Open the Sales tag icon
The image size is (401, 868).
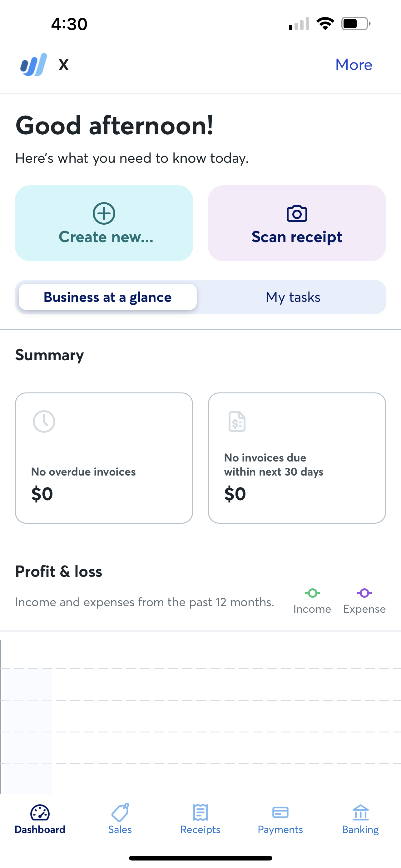pyautogui.click(x=120, y=812)
